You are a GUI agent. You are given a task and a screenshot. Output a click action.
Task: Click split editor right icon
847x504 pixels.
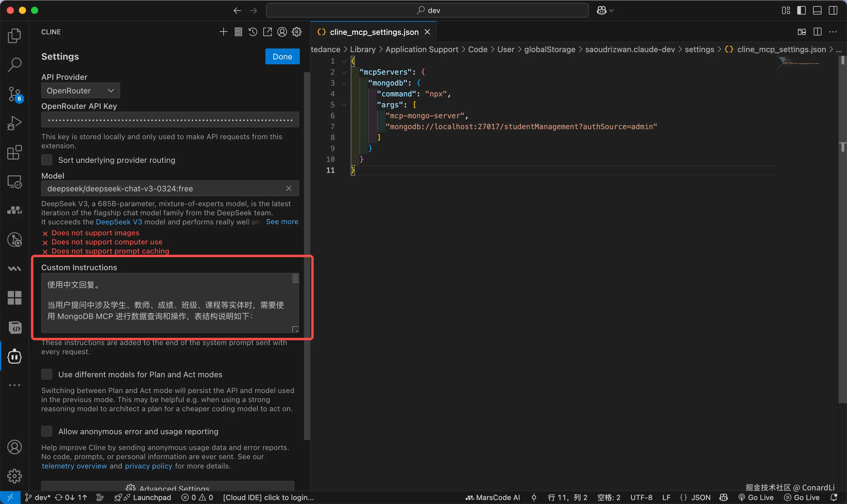coord(818,32)
